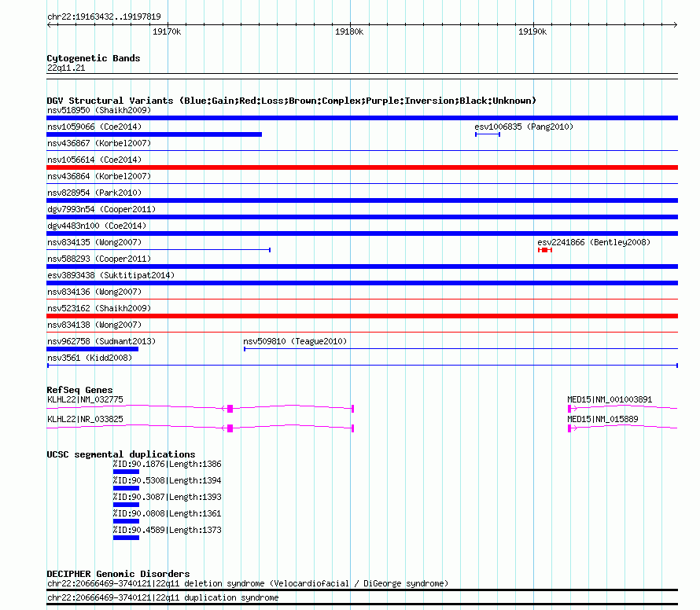
Task: Click the nsv828954 (Park2010) label
Action: click(94, 193)
